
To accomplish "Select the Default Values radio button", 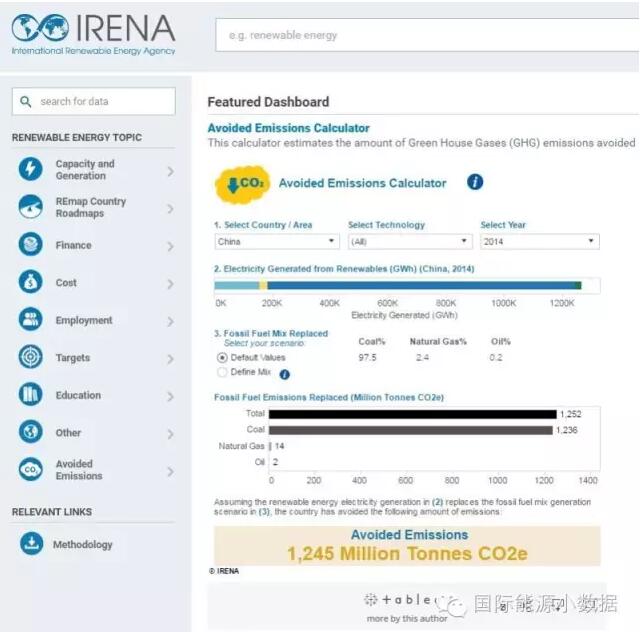I will coord(222,357).
